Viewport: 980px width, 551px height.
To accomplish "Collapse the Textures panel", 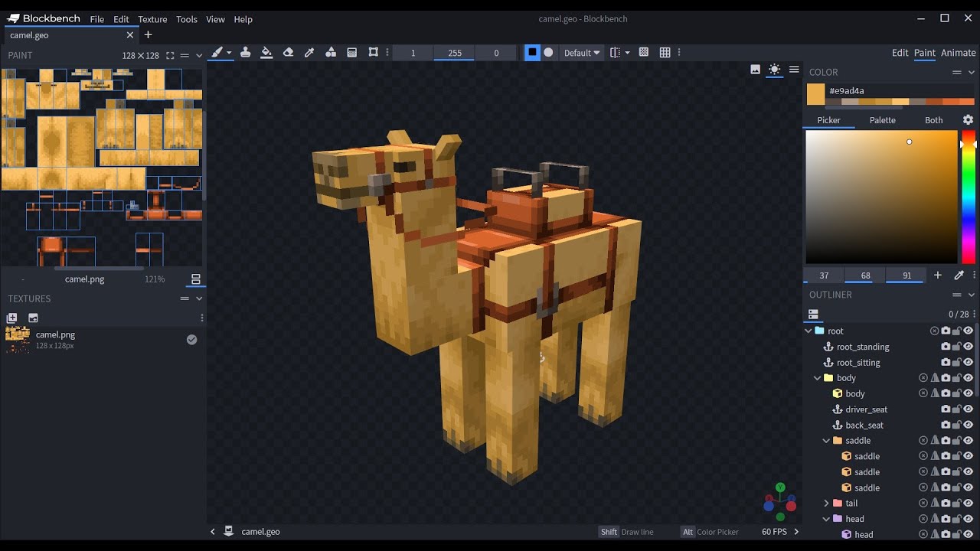I will click(x=199, y=298).
